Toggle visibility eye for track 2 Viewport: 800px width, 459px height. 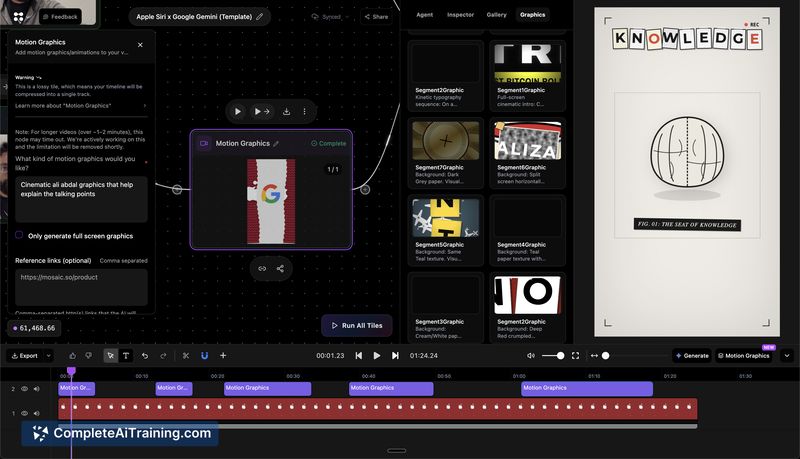point(25,389)
